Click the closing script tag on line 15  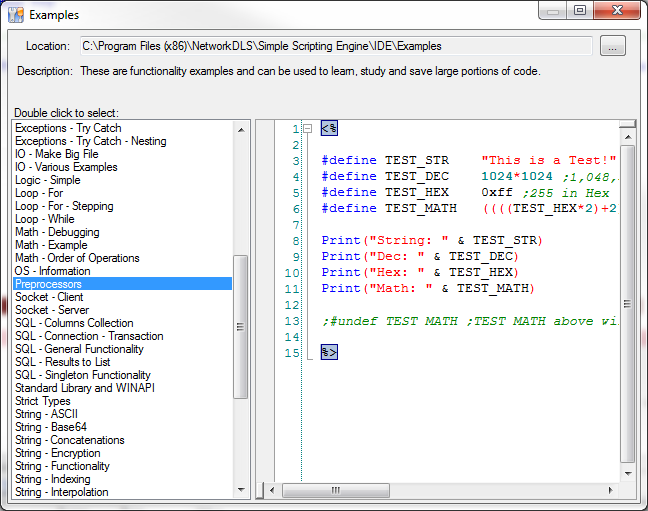click(x=329, y=352)
